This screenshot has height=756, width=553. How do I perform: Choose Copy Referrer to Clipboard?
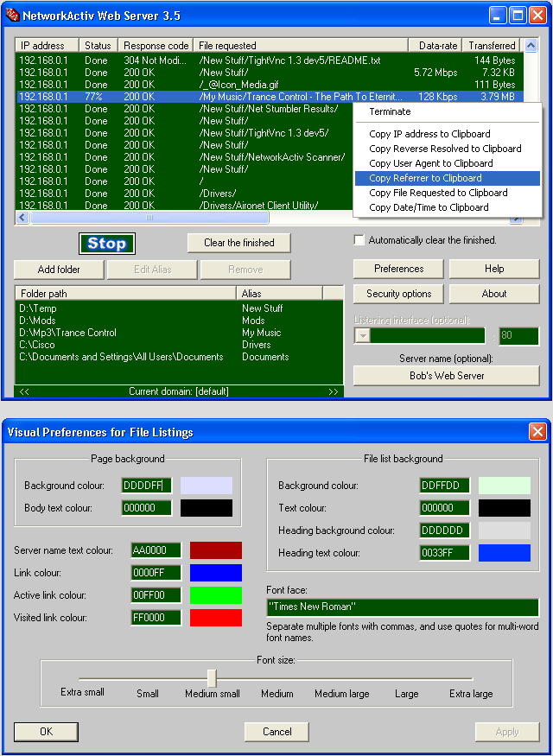tap(447, 178)
